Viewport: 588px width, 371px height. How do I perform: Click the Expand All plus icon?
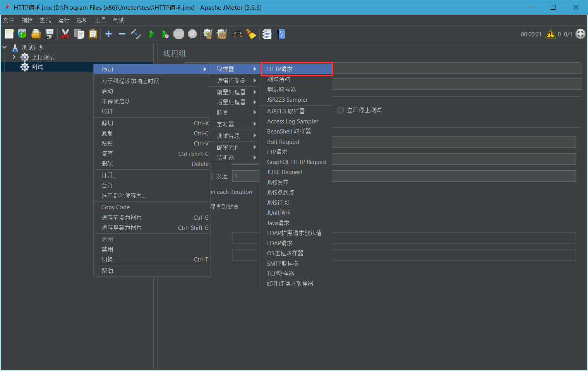click(109, 34)
